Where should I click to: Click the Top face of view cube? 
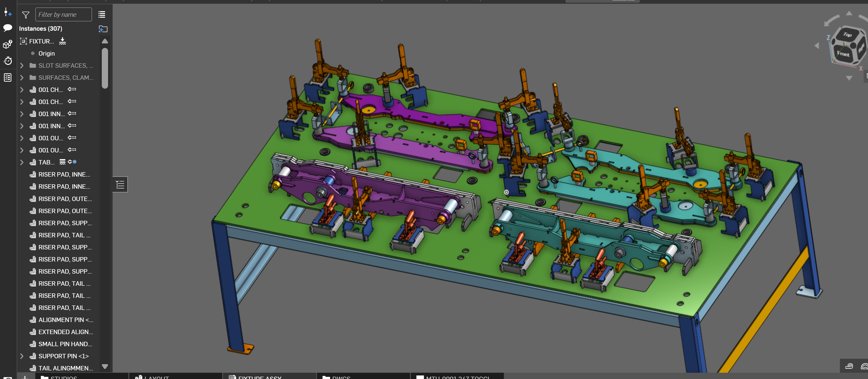coord(848,34)
